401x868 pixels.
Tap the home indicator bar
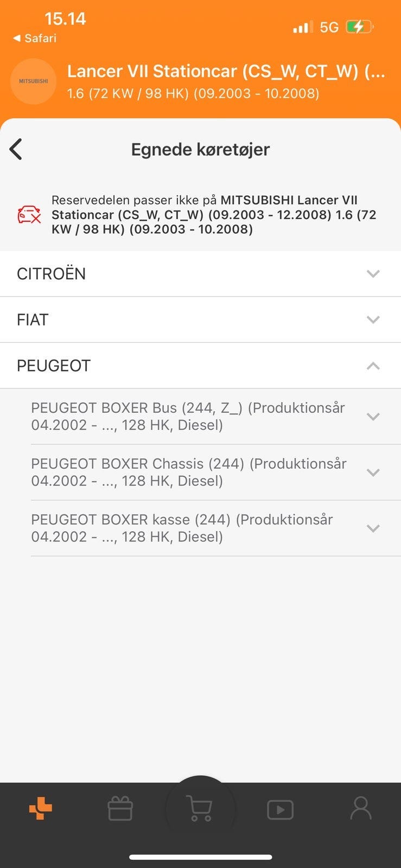(x=200, y=857)
